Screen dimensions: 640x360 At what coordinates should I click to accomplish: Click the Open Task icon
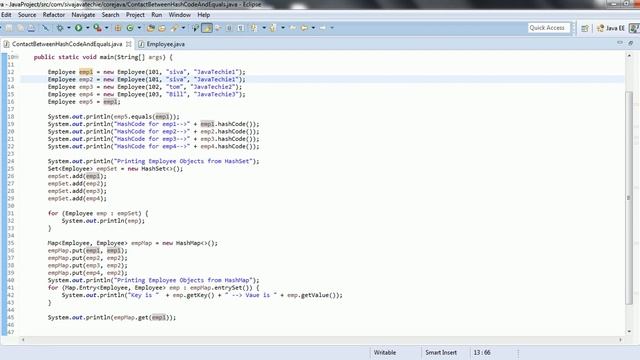click(162, 28)
